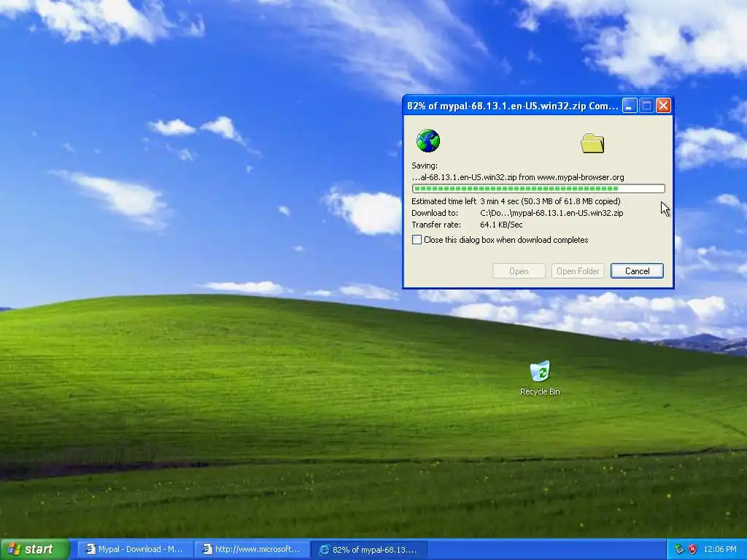Select the 82% of mypal taskbar button
Screen dimensions: 747x560
368,550
